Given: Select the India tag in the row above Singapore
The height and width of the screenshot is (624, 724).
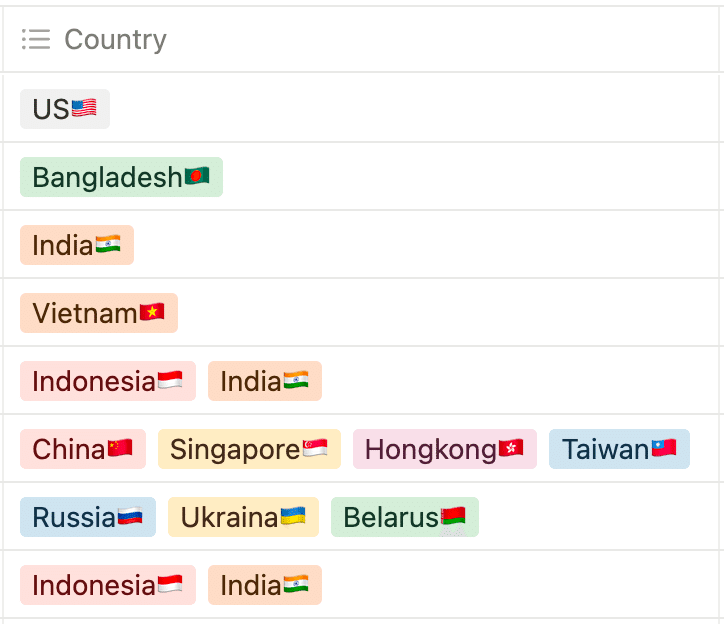Looking at the screenshot, I should [265, 381].
